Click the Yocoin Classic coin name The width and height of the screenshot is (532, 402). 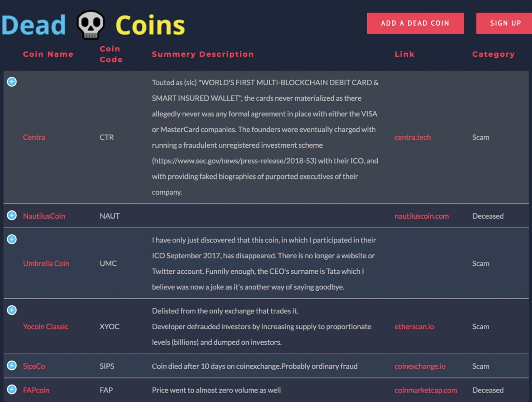tap(46, 327)
